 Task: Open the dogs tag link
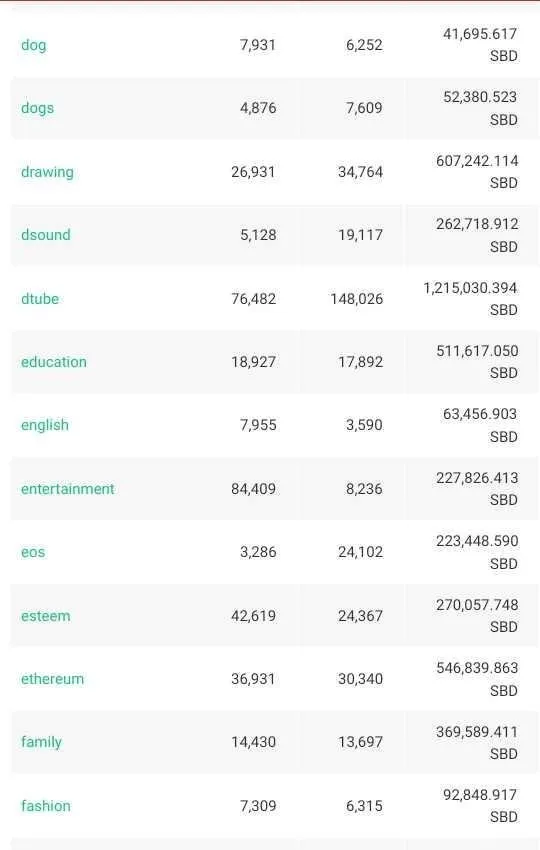37,108
